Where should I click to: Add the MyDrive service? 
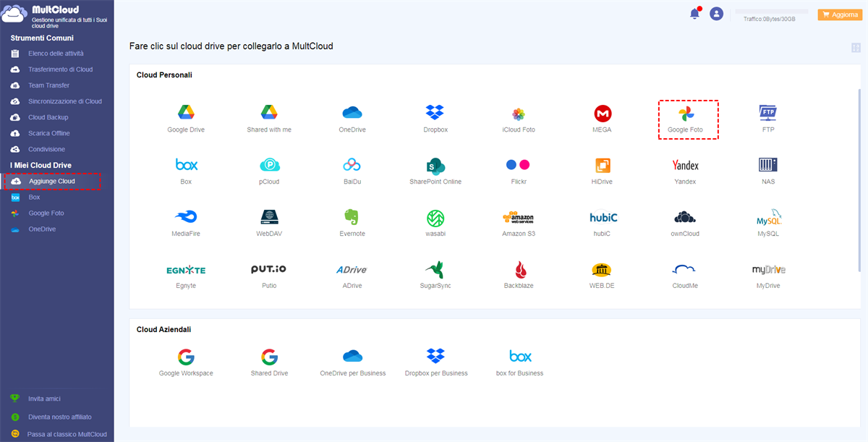[768, 276]
